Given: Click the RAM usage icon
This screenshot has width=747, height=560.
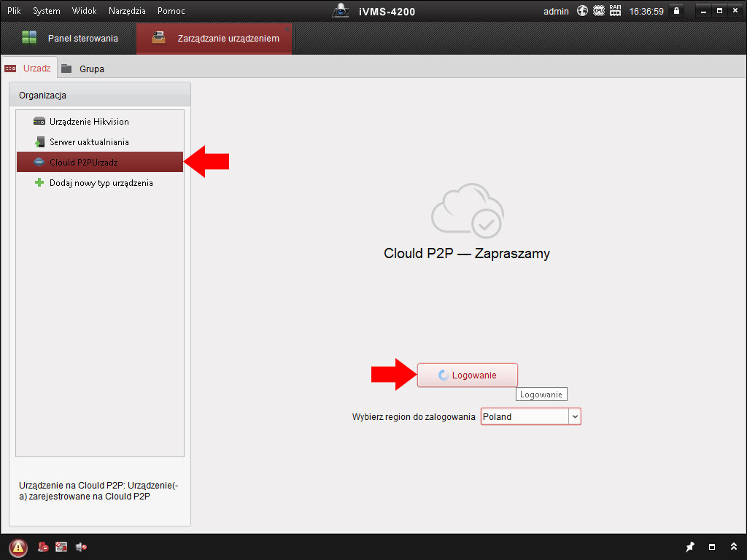Looking at the screenshot, I should click(615, 11).
